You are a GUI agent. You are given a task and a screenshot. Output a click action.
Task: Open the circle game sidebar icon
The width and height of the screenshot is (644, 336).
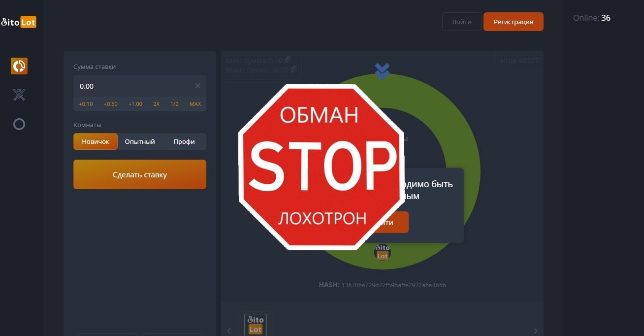[19, 124]
